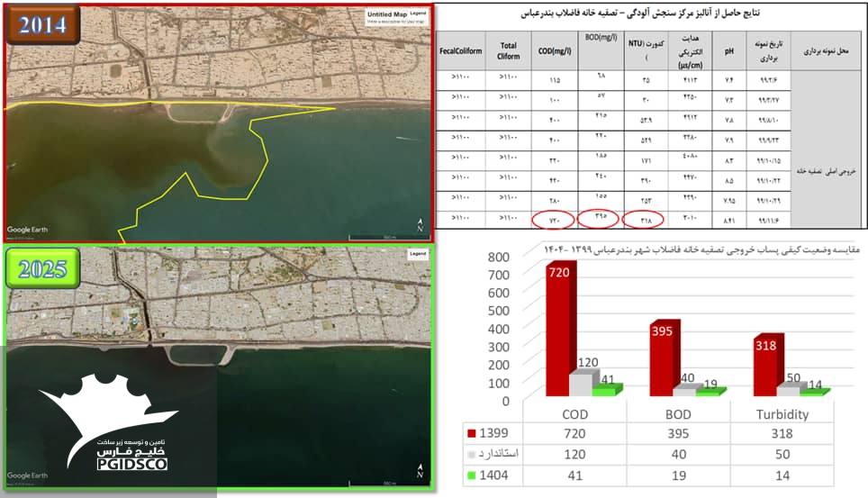Viewport: 868px width, 498px height.
Task: Click 14 in the 1404 data row
Action: pos(782,475)
